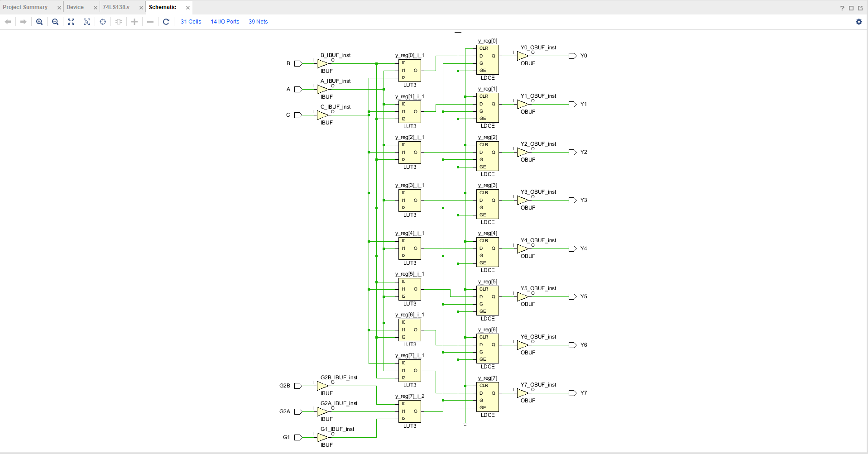Open the 74LS138.v source tab
This screenshot has height=454, width=868.
[x=115, y=7]
